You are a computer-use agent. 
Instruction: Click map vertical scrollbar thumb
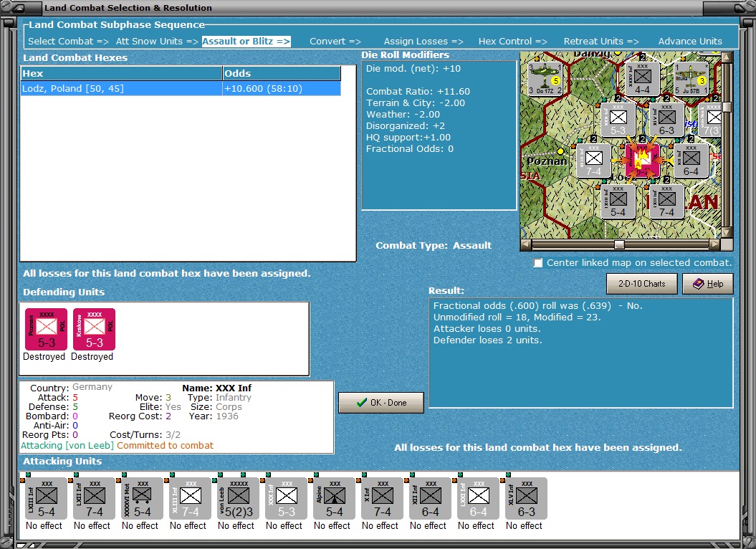(x=727, y=107)
